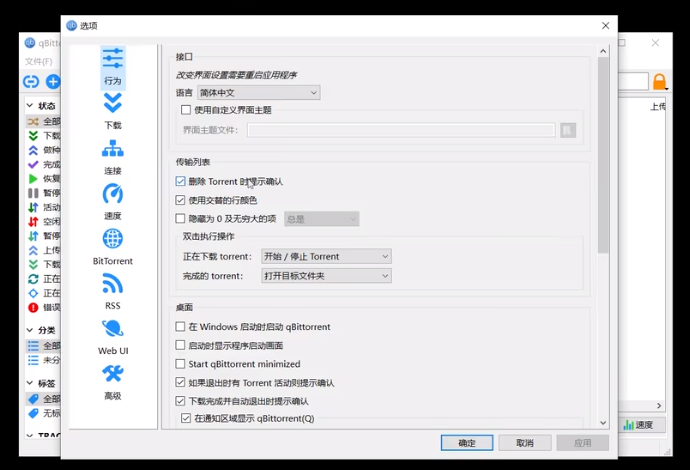Enable 隐藏为 0 及无穷大的项 checkbox

click(x=180, y=218)
